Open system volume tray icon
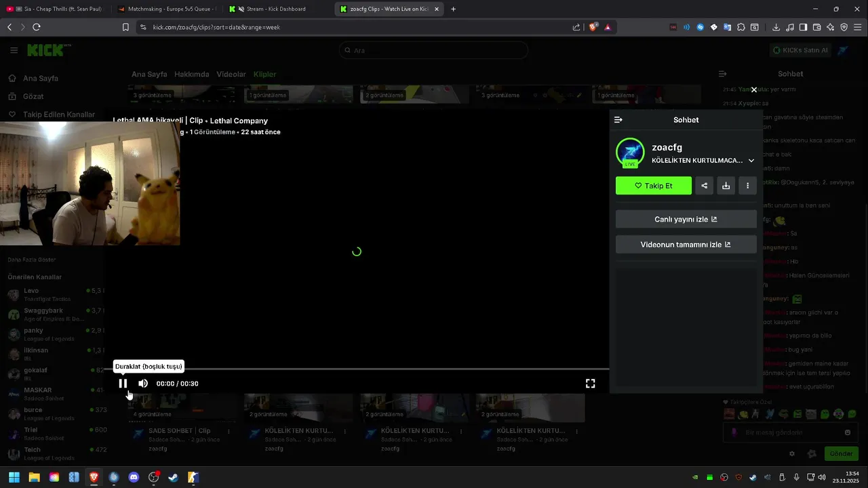This screenshot has width=868, height=488. [x=823, y=477]
